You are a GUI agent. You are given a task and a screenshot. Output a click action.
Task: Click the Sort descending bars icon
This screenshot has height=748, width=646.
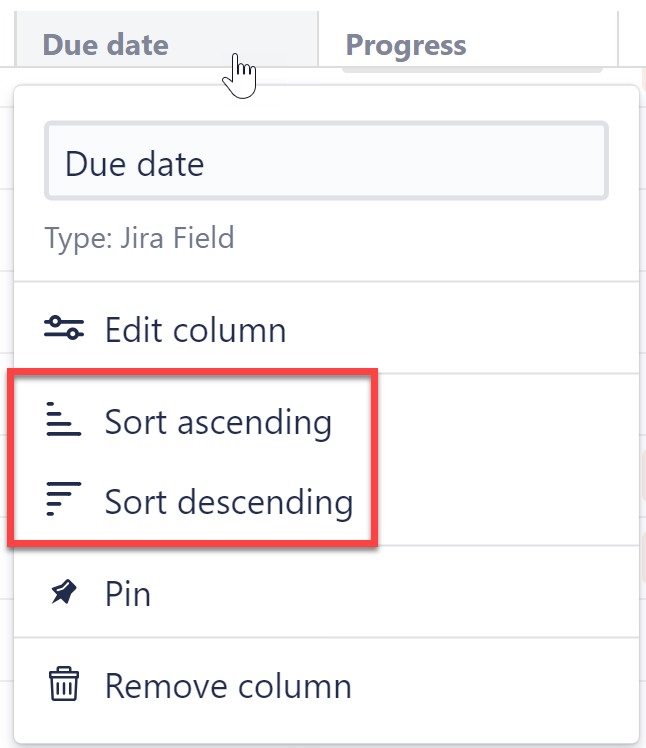point(64,500)
